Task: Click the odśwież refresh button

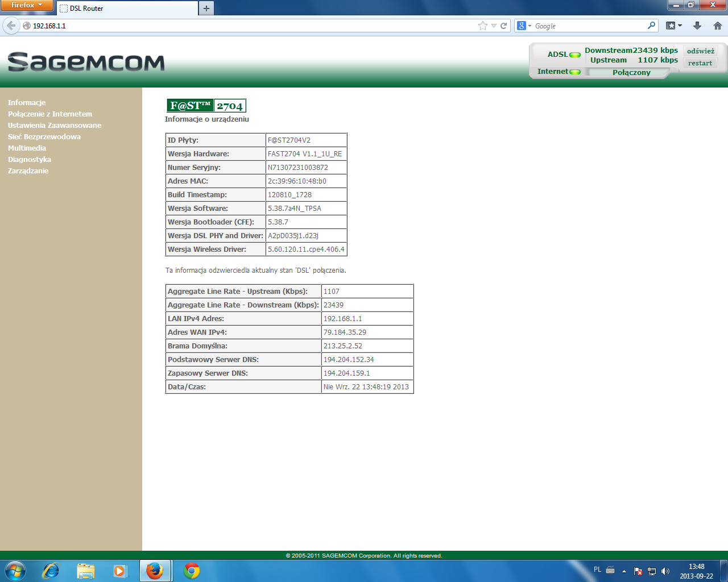Action: point(701,51)
